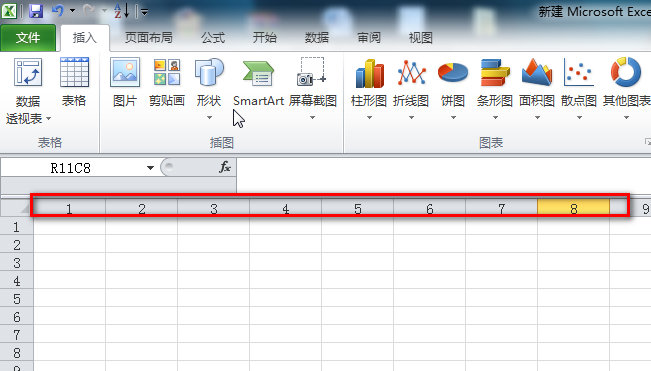Screen dimensions: 651x371
Task: Select column header 6
Action: (x=430, y=208)
